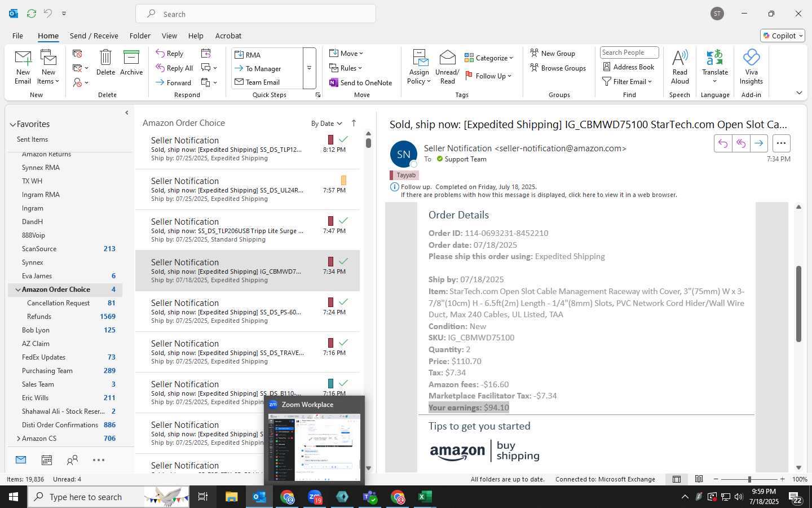Click the Undo icon in title bar

click(48, 14)
